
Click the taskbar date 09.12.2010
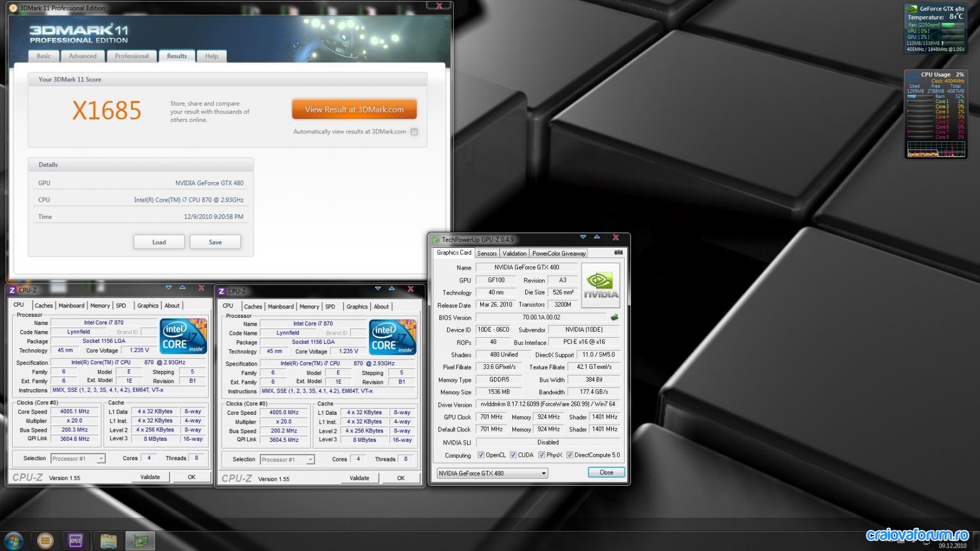point(952,546)
